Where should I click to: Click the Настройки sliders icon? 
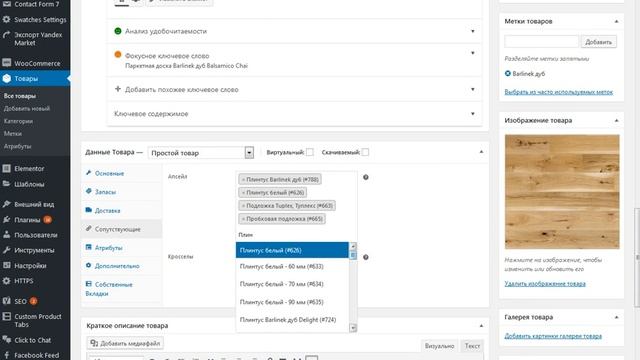click(x=7, y=265)
